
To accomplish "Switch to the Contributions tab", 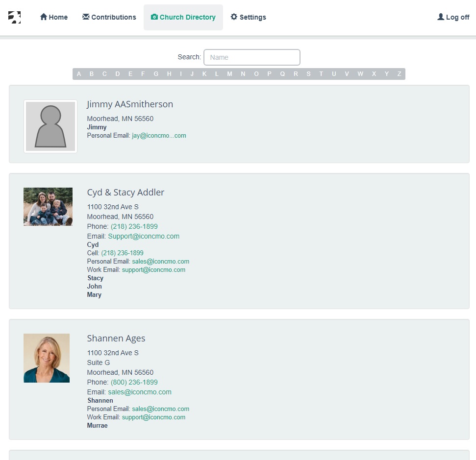I will tap(109, 17).
